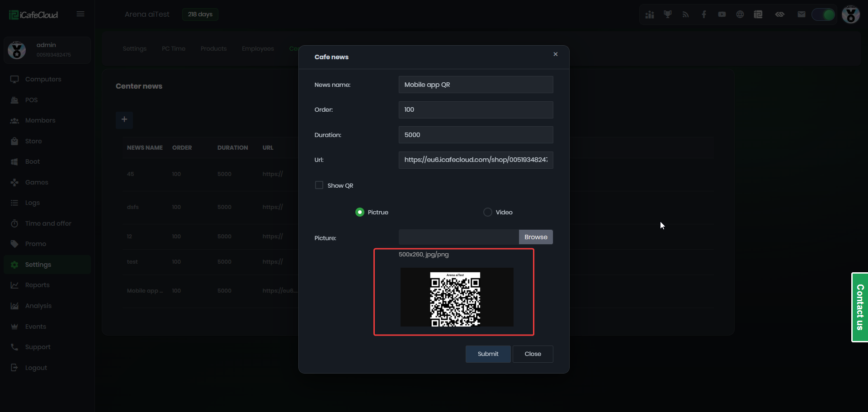The image size is (868, 412).
Task: Click the News name input field
Action: pos(476,85)
